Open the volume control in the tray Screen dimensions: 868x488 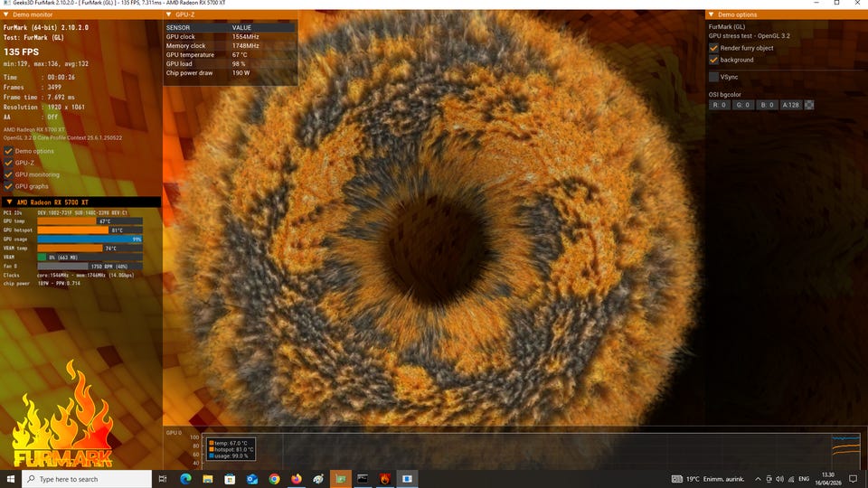(x=780, y=479)
